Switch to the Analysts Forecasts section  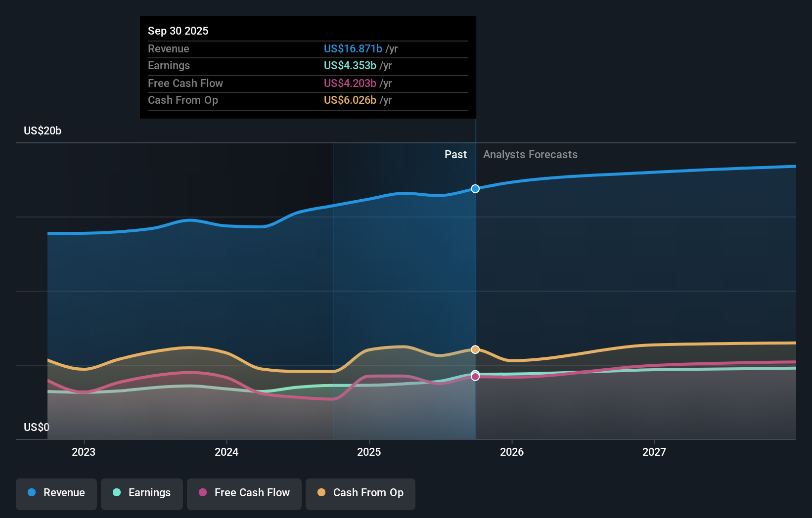(530, 154)
